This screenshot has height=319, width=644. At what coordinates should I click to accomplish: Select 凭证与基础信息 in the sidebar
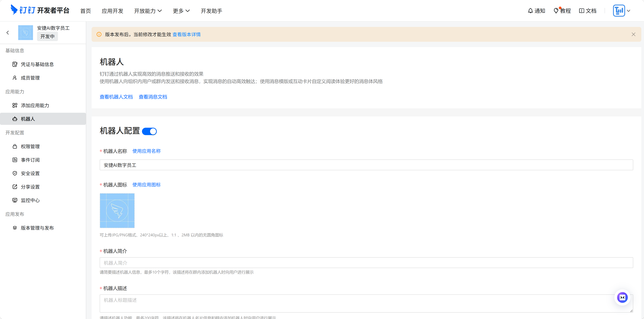pos(43,64)
